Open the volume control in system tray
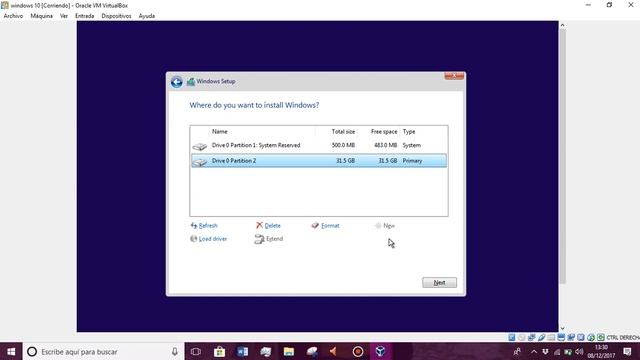 coord(579,351)
